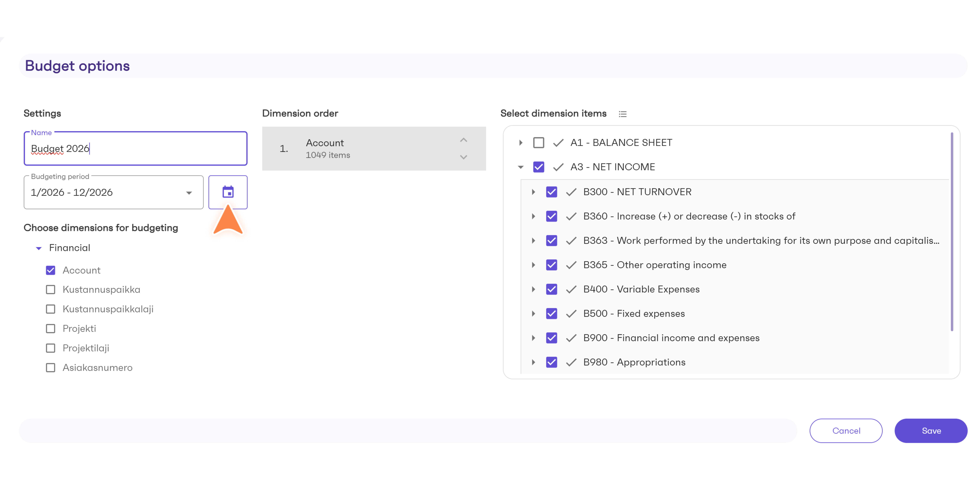
Task: Collapse the Financial dimensions group
Action: [39, 248]
